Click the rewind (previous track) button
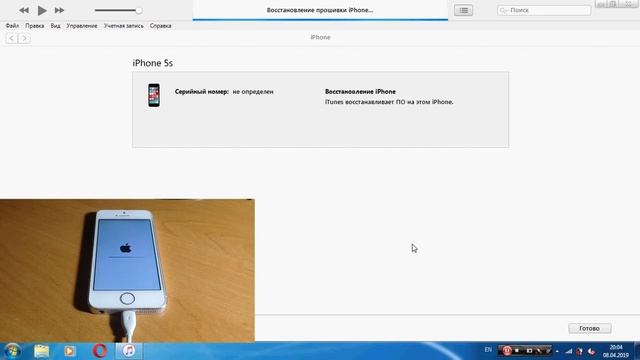Screen dimensions: 640x360 pos(24,10)
